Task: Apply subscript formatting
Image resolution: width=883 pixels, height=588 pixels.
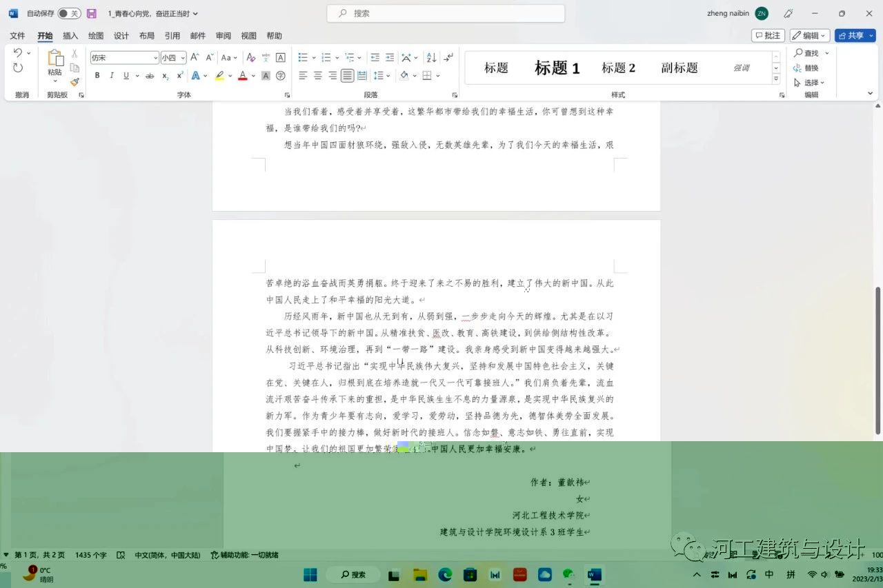Action: click(166, 76)
